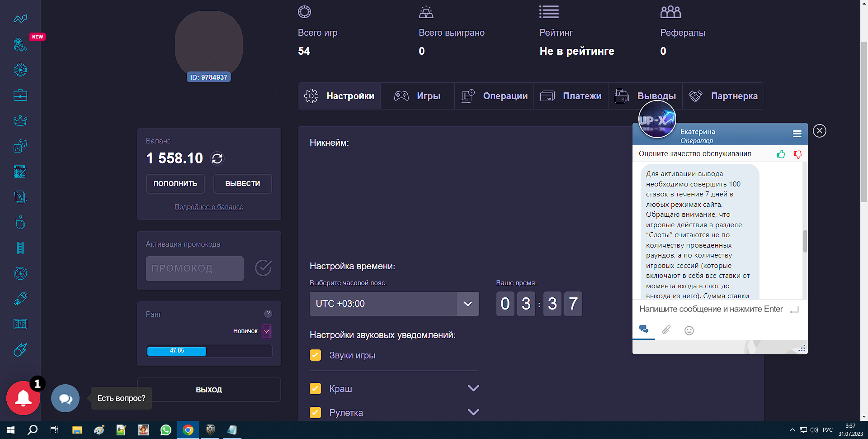Open Windows taskbar search
The height and width of the screenshot is (439, 868).
(x=33, y=430)
